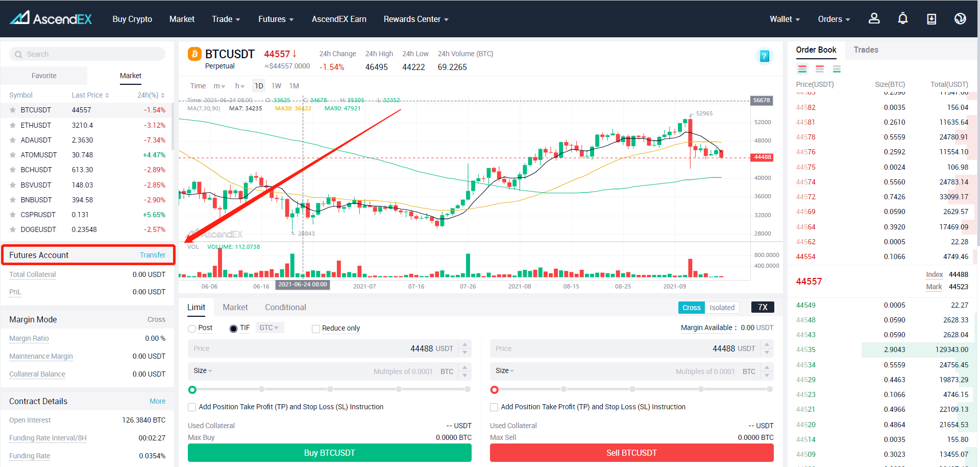Click the Transfer link in Futures Account
Image resolution: width=980 pixels, height=467 pixels.
click(x=152, y=255)
